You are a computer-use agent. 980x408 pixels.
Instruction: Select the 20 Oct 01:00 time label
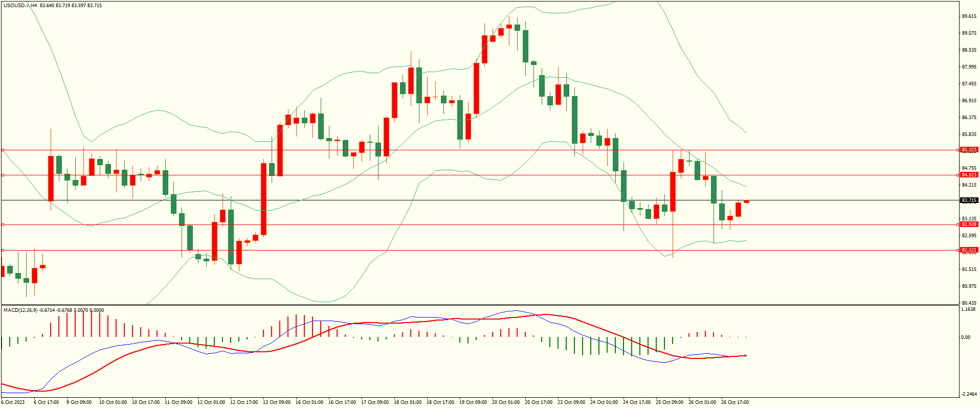pyautogui.click(x=506, y=402)
